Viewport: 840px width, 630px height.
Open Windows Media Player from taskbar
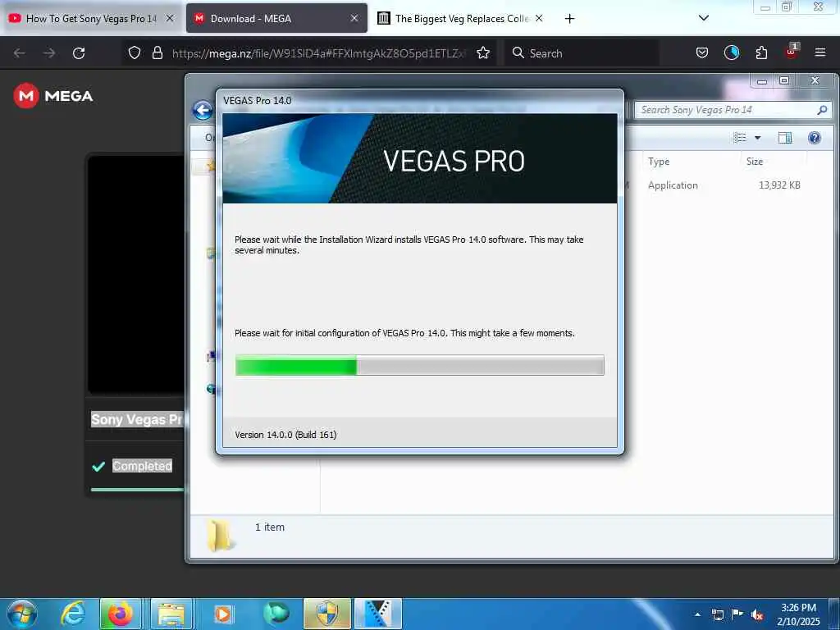(x=223, y=614)
